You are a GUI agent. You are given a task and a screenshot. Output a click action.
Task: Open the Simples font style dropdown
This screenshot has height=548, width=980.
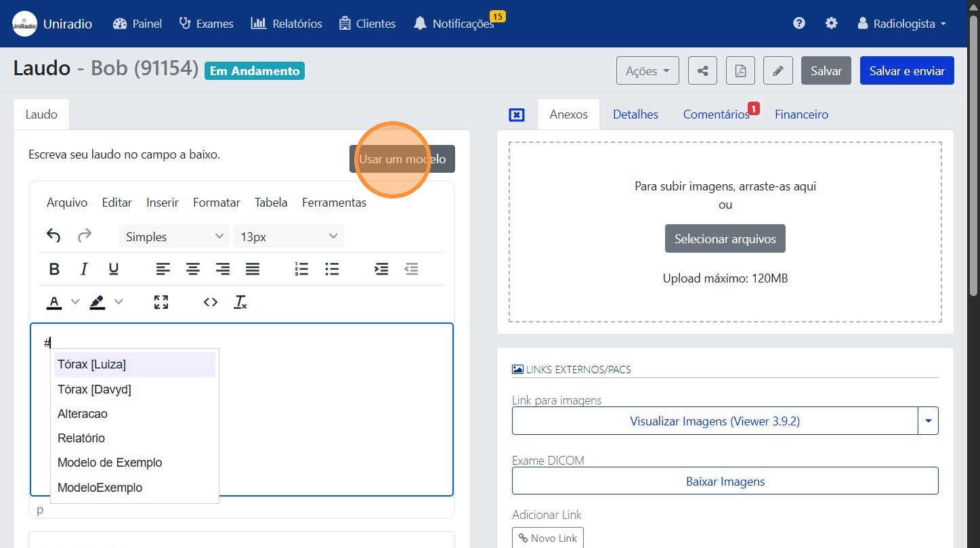pyautogui.click(x=174, y=236)
